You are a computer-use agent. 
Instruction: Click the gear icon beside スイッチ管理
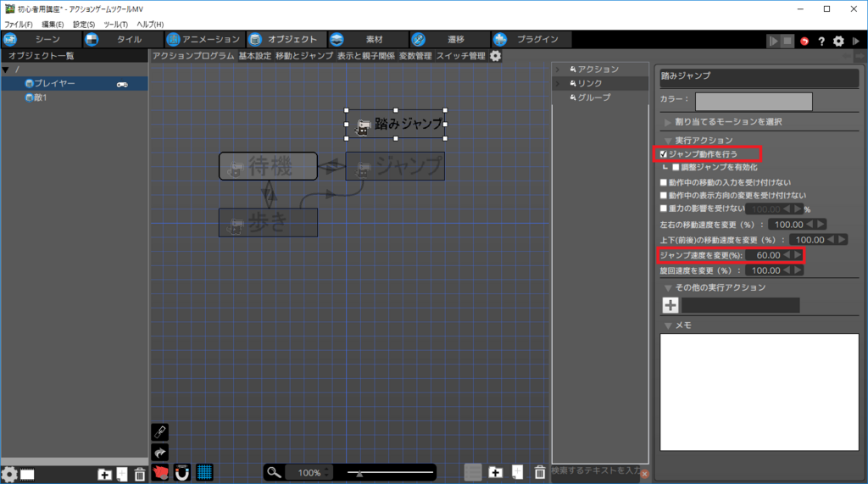coord(495,56)
